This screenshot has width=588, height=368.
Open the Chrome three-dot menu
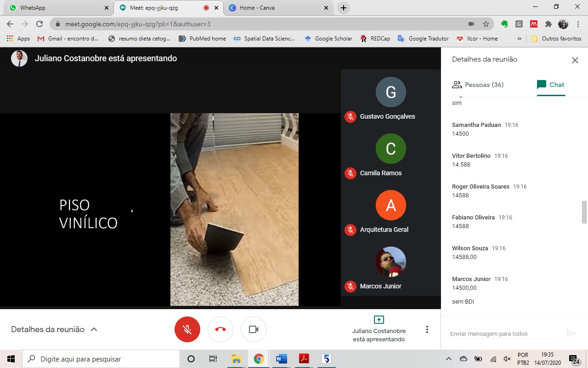tap(578, 24)
